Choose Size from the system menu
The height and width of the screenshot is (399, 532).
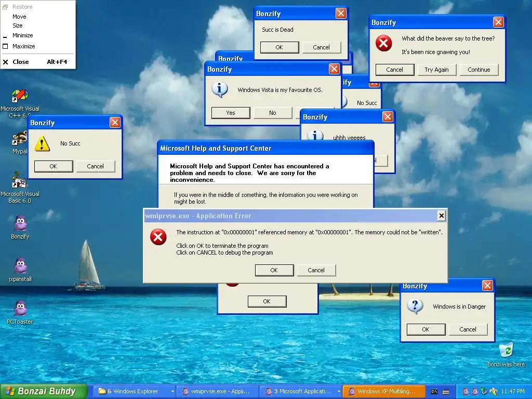(38, 25)
